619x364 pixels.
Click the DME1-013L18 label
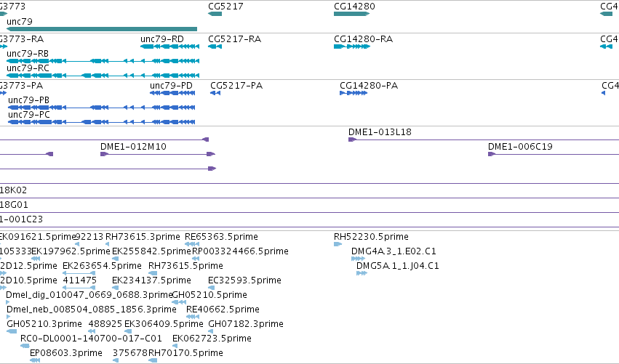coord(380,132)
